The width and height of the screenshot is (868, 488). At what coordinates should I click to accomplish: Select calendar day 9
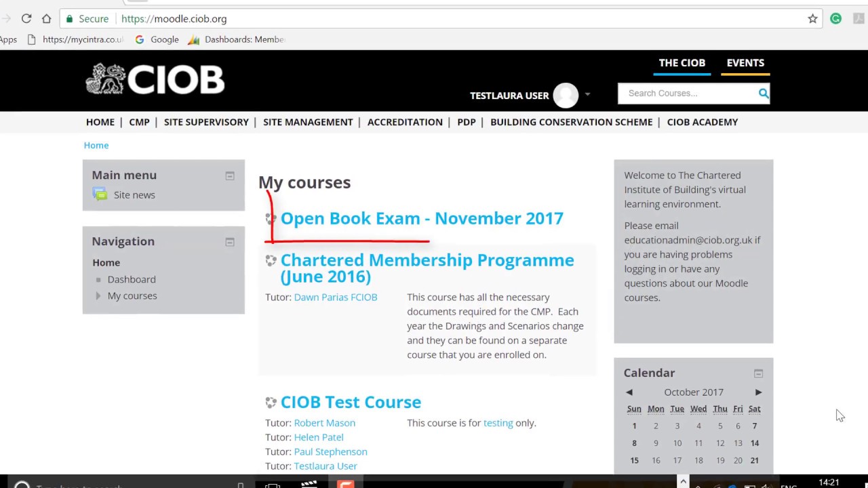(x=656, y=443)
